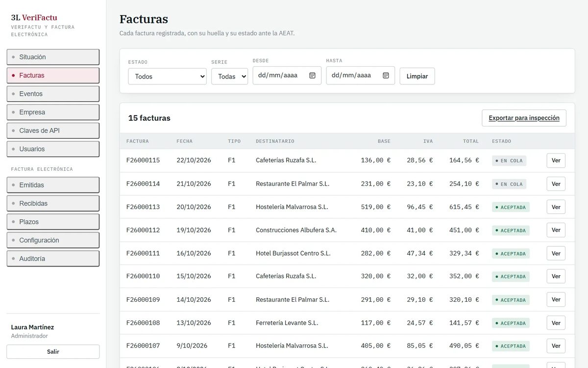The width and height of the screenshot is (588, 368).
Task: Click total 615,45 €
Action: pos(464,207)
